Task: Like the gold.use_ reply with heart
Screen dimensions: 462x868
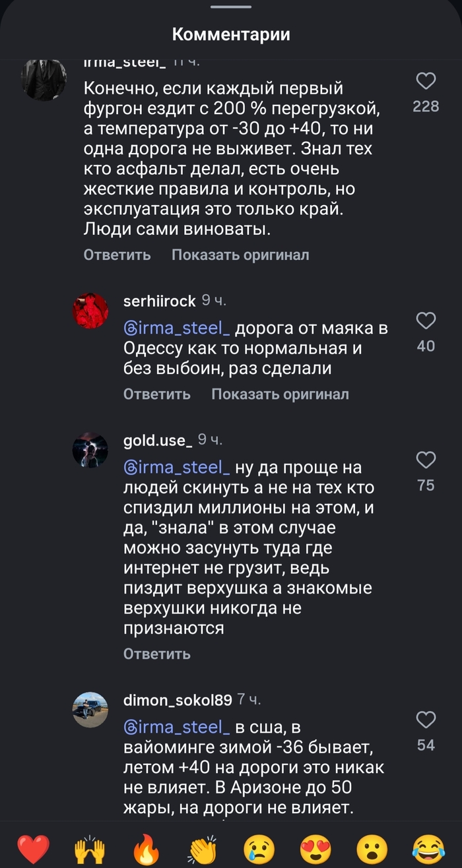Action: tap(426, 460)
